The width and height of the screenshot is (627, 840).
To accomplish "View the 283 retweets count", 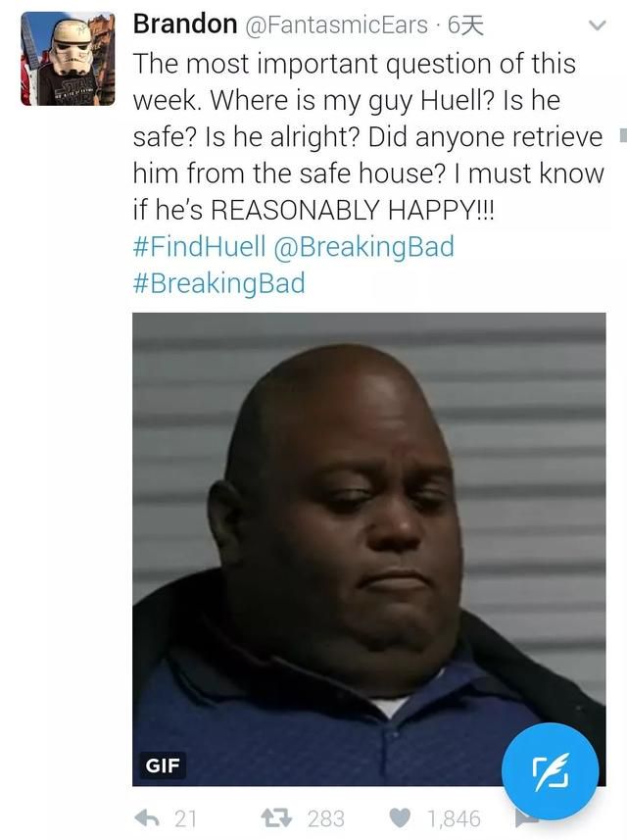I will pos(325,818).
